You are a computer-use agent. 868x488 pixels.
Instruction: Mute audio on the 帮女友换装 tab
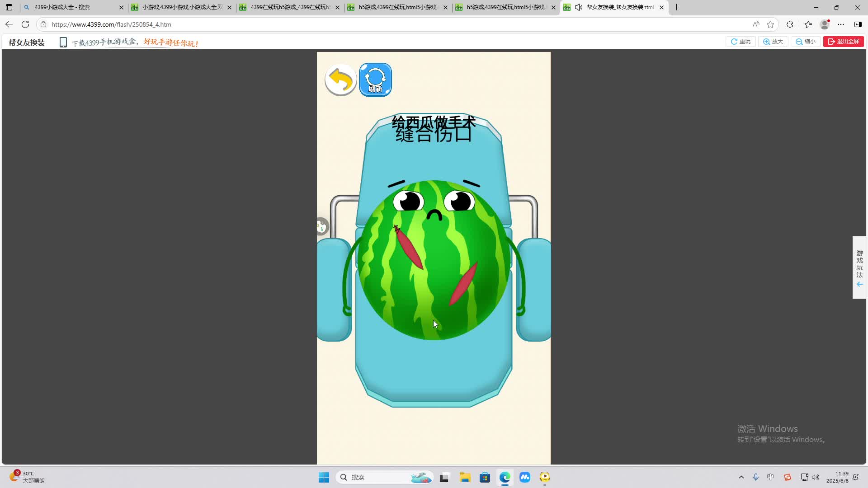click(578, 7)
